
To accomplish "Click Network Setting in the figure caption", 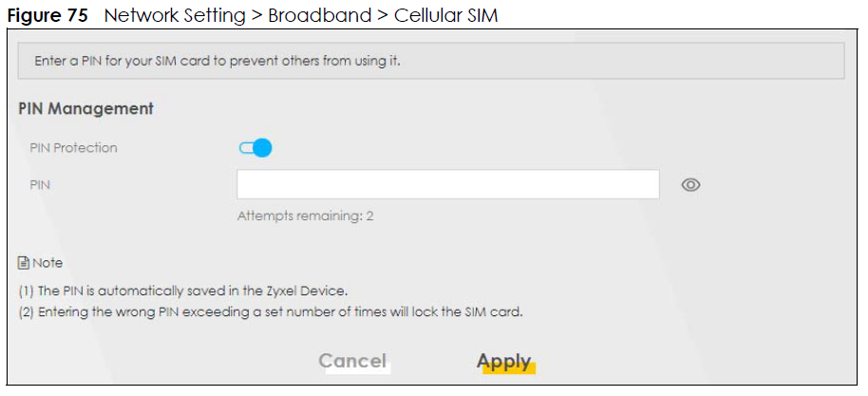I will (175, 15).
